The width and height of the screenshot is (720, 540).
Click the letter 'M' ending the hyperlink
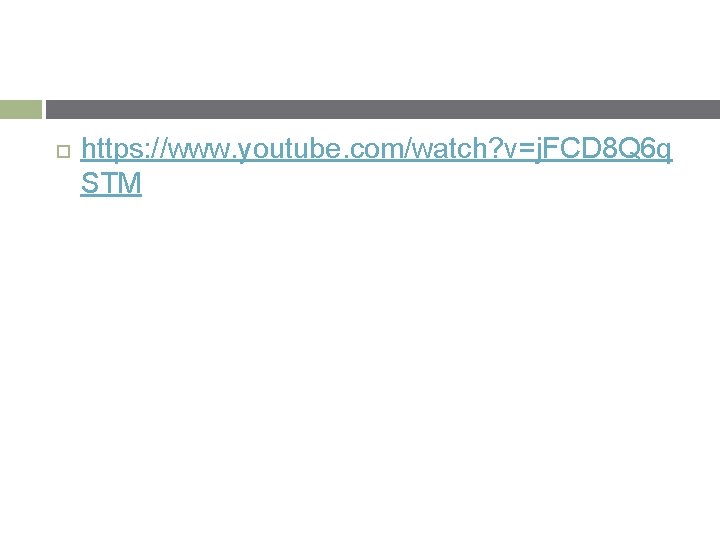pos(129,183)
